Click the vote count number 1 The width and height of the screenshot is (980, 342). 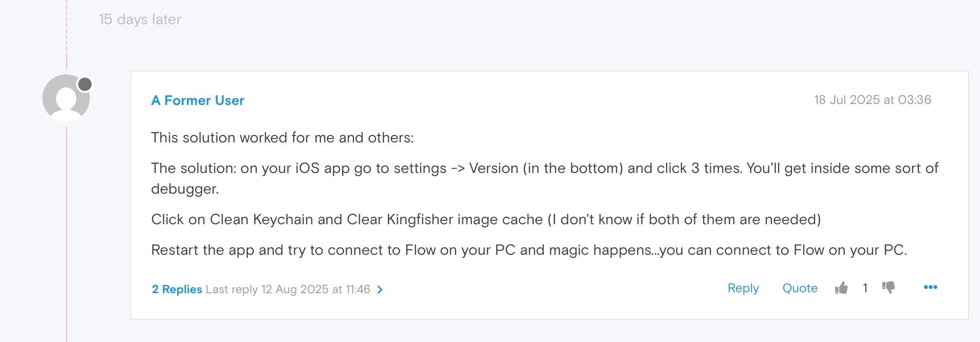(865, 288)
